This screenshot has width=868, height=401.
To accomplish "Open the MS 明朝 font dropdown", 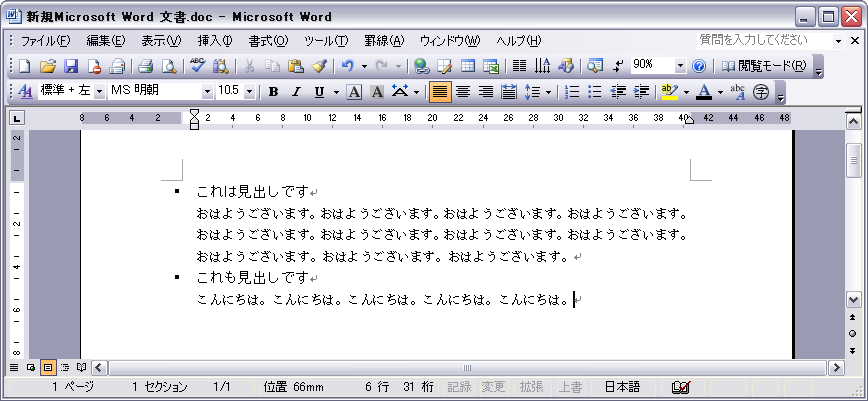I will 208,92.
